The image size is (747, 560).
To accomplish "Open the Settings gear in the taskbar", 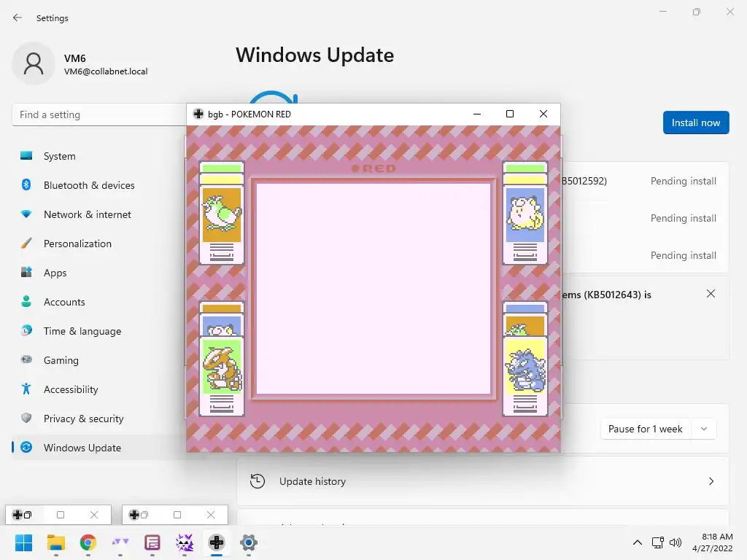I will [249, 542].
